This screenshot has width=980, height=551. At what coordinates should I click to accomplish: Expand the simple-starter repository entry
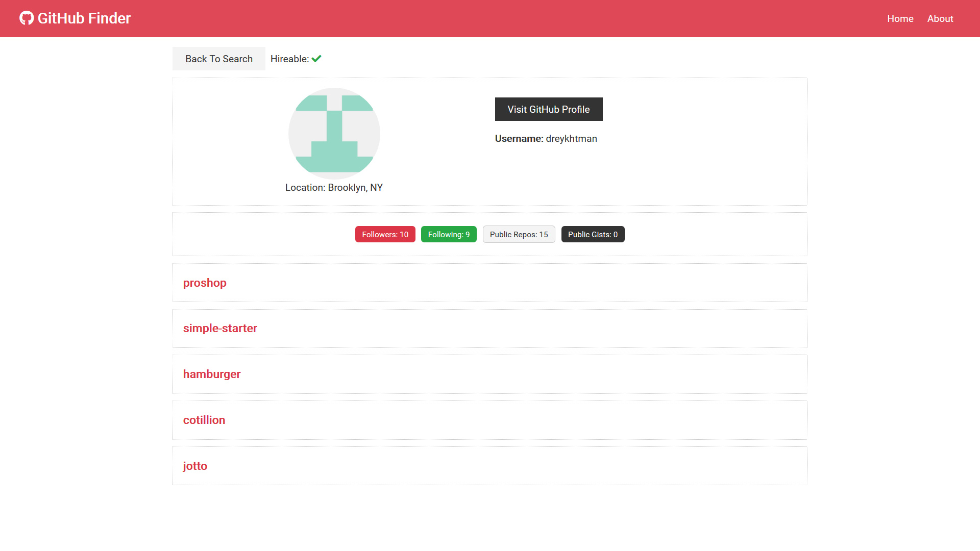pos(219,329)
